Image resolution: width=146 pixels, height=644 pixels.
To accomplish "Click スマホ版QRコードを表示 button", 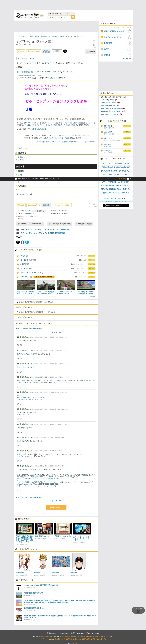I will tap(84, 224).
